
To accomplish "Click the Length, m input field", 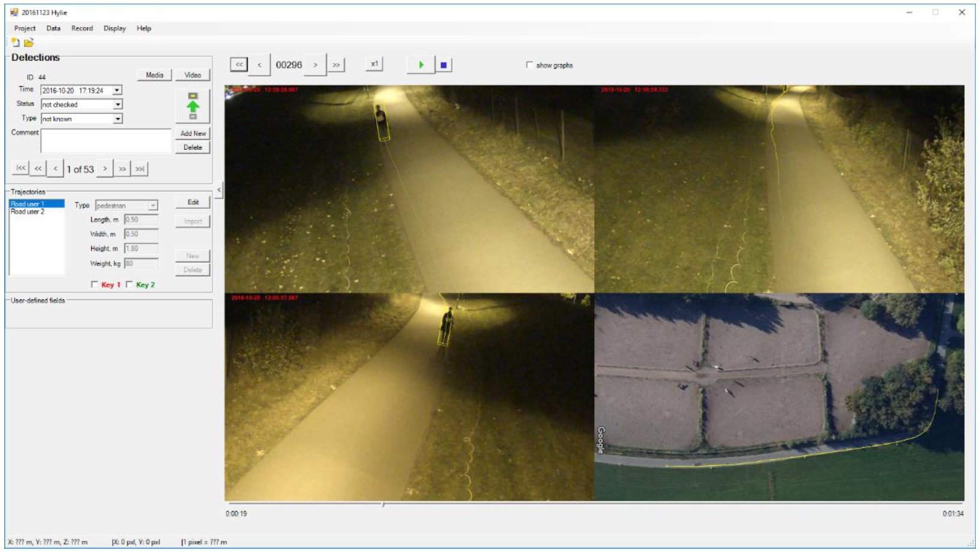I will pos(142,220).
